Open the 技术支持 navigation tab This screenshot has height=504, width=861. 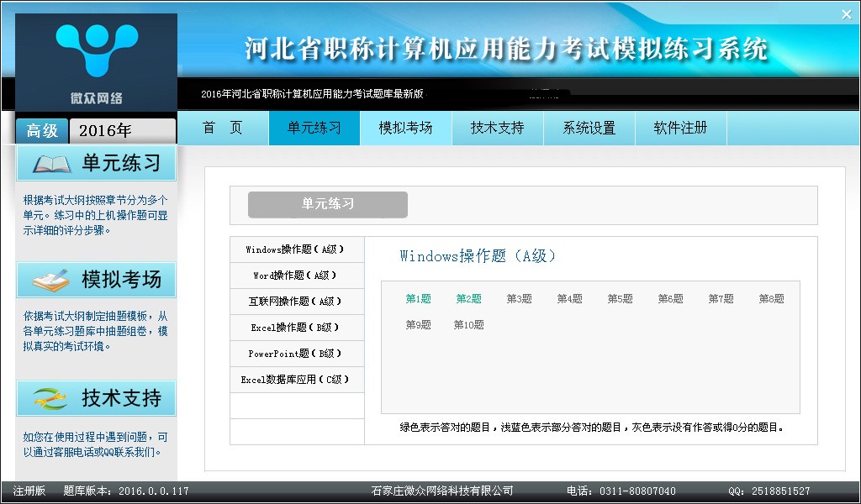497,128
